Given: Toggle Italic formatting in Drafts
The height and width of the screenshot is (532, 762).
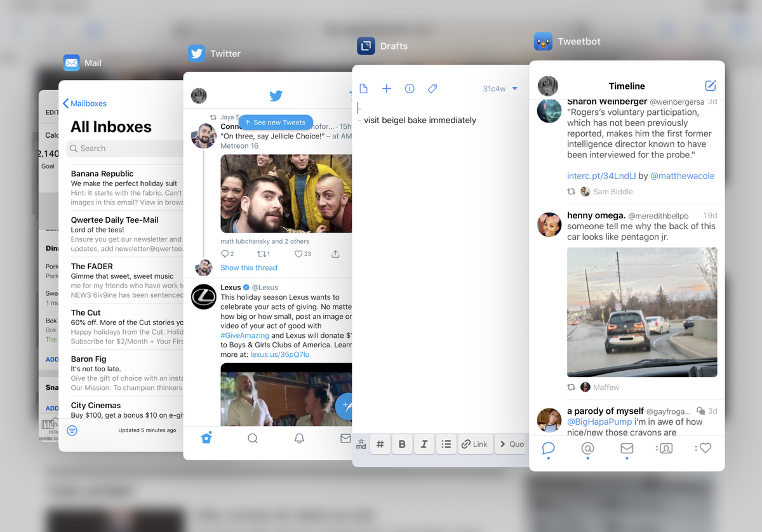Looking at the screenshot, I should click(424, 444).
